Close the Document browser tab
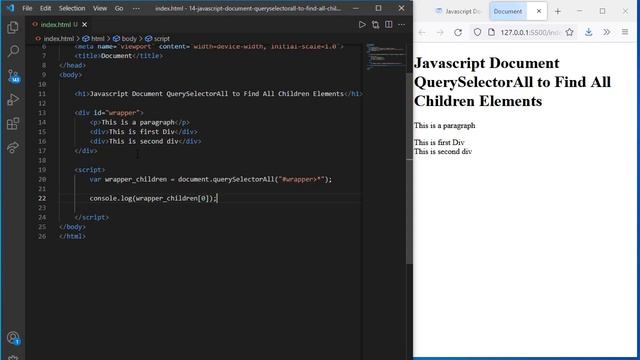The image size is (640, 360). point(539,11)
